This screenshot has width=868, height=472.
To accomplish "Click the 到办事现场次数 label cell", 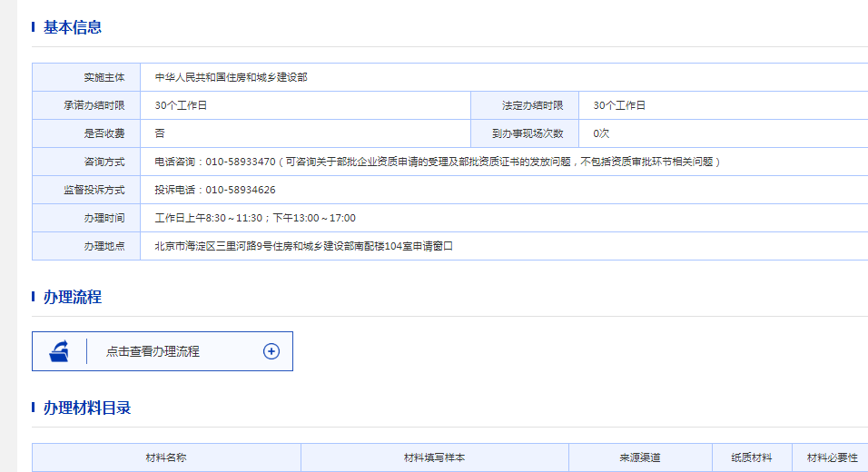I will pos(525,134).
